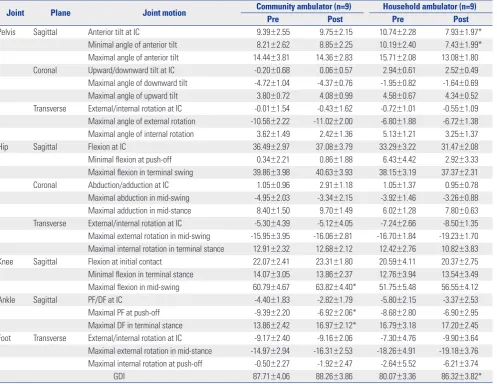
Task: Click 'Maximal adduction in mid-stance' label
Action: click(x=139, y=211)
